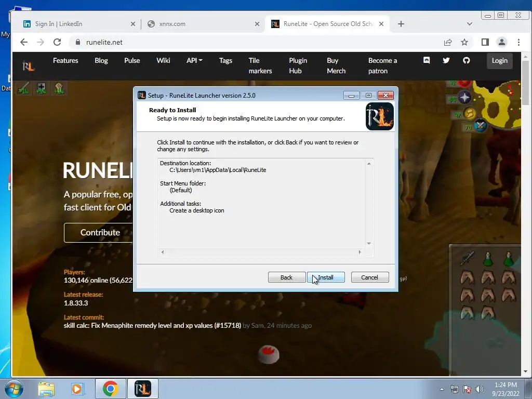
Task: Open Tile markers in the navbar
Action: (260, 65)
